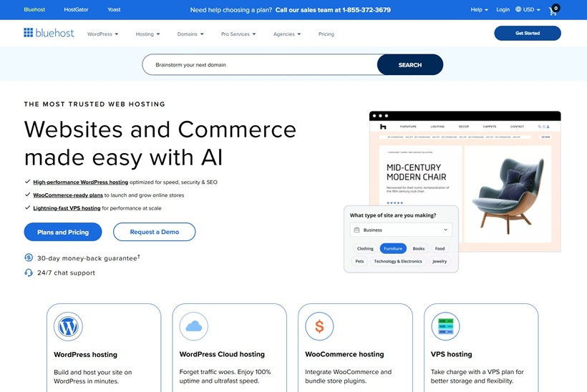
Task: Click the Request a Demo button
Action: [154, 232]
